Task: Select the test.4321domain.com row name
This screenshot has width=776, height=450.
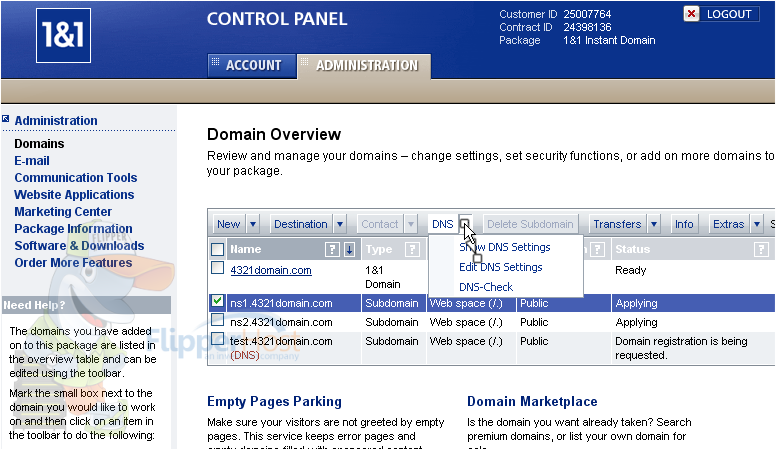Action: 281,341
